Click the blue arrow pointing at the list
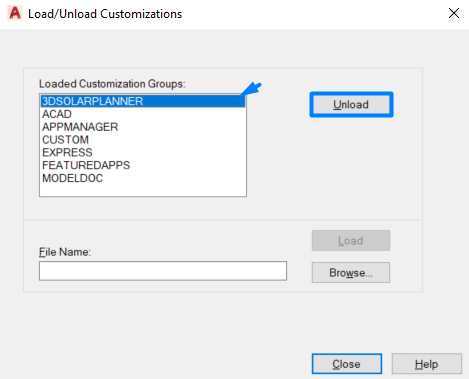Image resolution: width=469 pixels, height=379 pixels. 251,89
